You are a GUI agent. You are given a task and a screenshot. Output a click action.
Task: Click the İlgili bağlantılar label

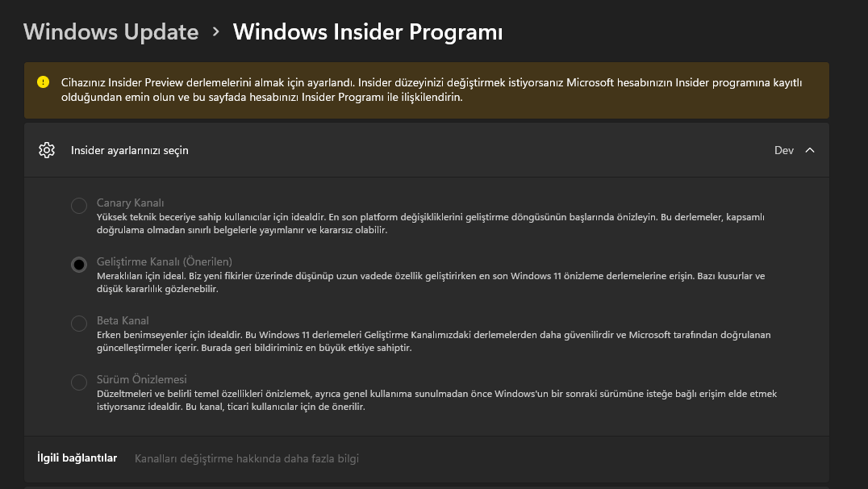pos(77,458)
